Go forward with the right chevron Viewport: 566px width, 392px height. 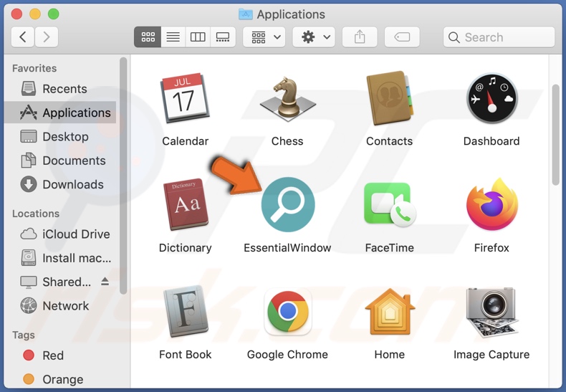coord(46,37)
